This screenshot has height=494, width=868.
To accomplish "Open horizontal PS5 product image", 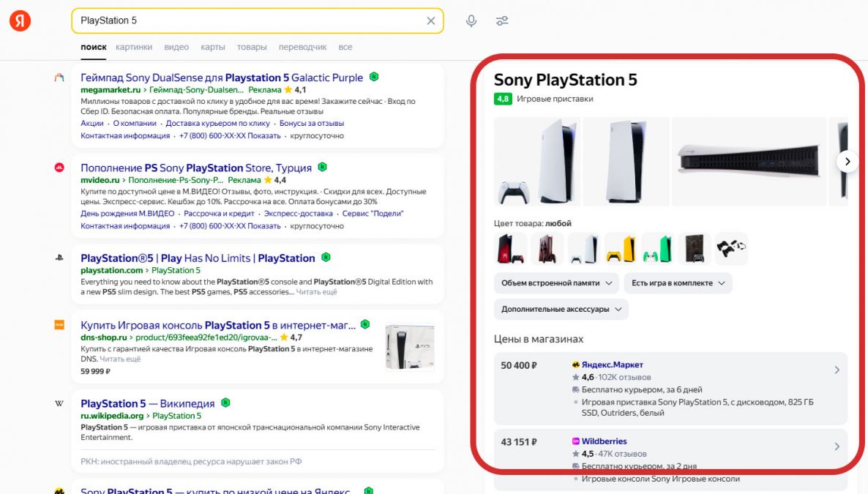I will point(749,161).
